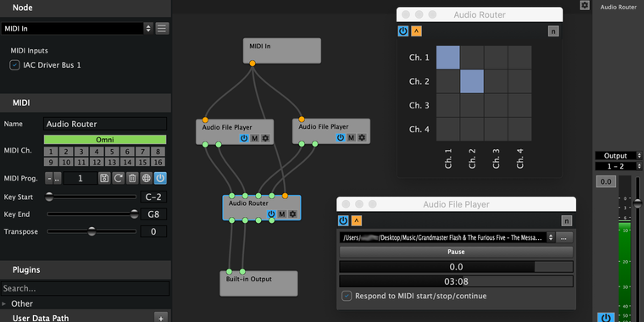
Task: Toggle the blue power icon in MIDI Prog row
Action: coord(160,178)
